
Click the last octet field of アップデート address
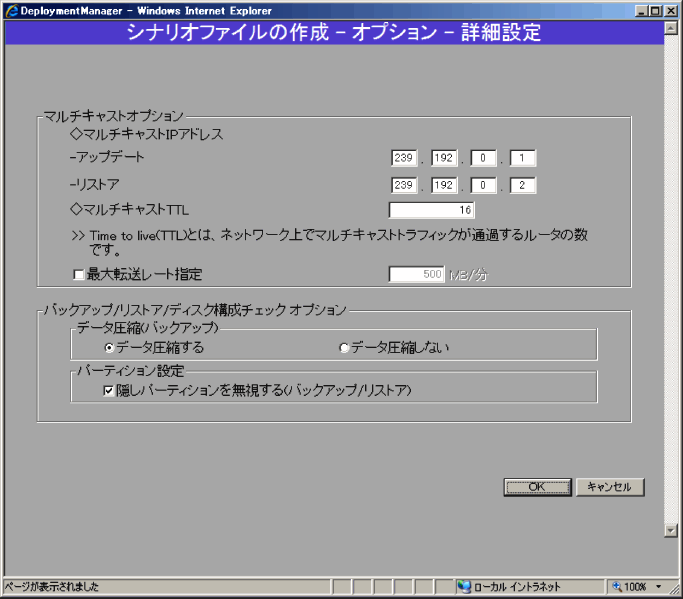pos(523,158)
